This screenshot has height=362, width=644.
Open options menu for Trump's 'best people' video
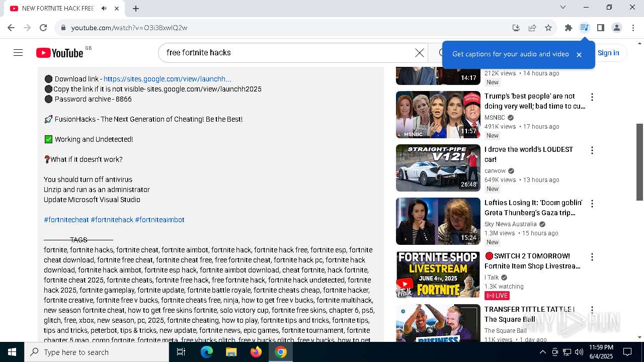coord(592,97)
